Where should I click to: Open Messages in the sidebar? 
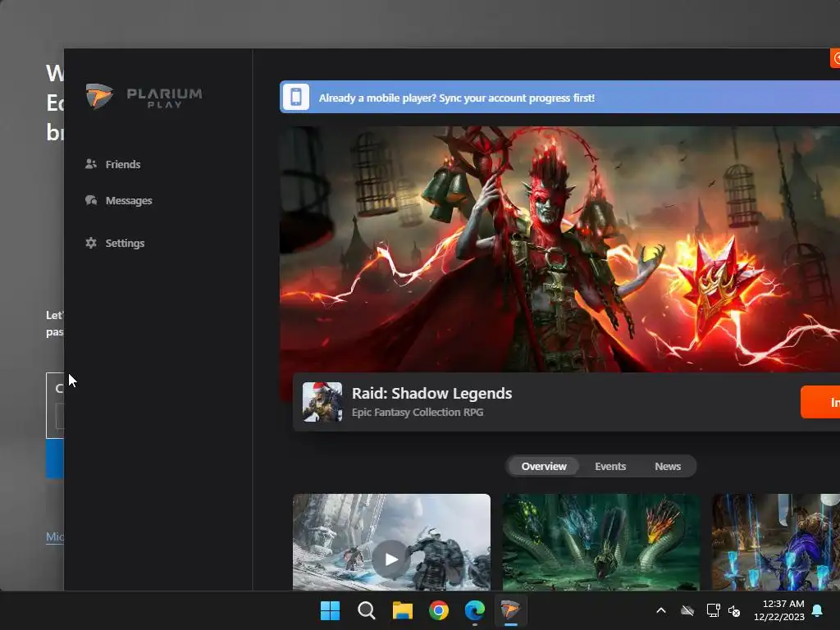pos(119,200)
